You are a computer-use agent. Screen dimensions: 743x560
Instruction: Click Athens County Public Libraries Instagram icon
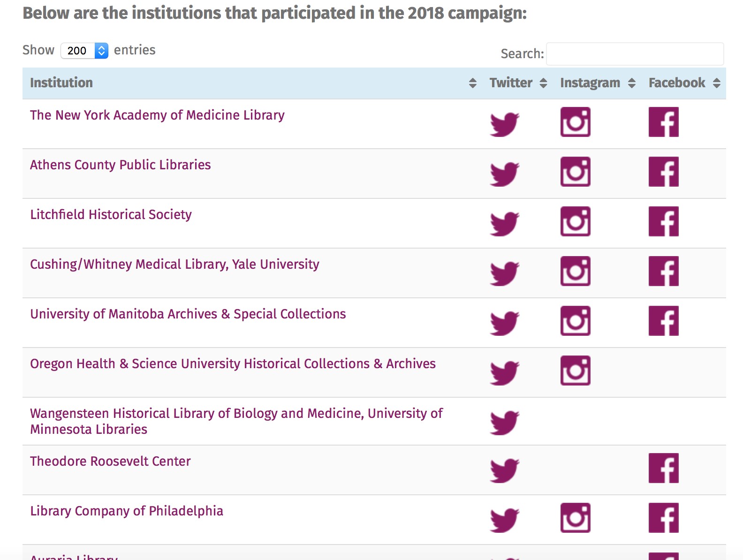click(575, 172)
